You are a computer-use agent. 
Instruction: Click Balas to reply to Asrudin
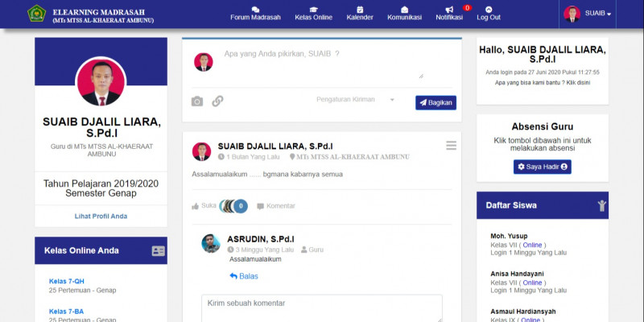(244, 276)
